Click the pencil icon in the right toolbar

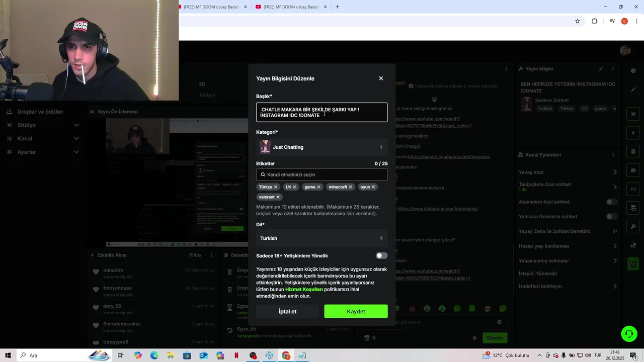pos(633,89)
